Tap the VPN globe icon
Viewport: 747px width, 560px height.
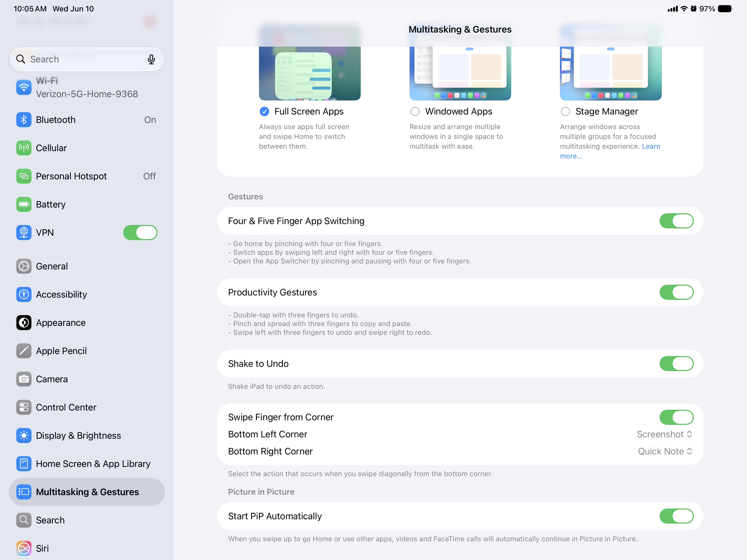coord(24,233)
